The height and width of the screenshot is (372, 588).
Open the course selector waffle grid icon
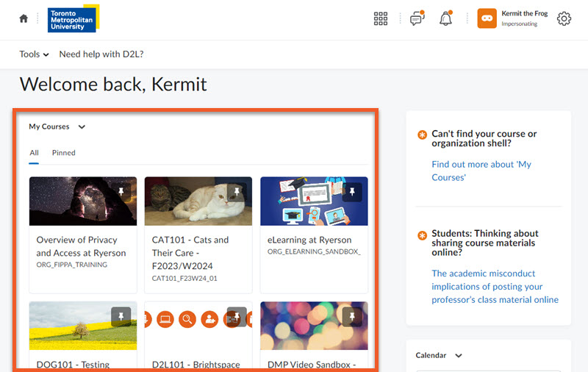pos(381,19)
